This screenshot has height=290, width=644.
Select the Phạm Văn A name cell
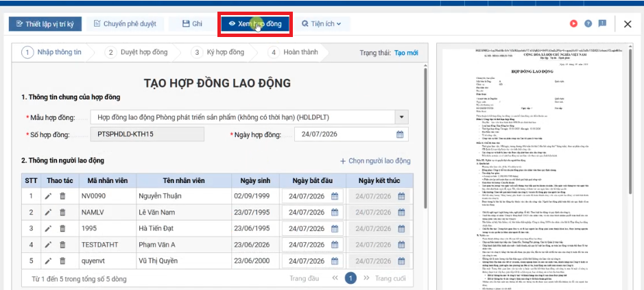(184, 245)
